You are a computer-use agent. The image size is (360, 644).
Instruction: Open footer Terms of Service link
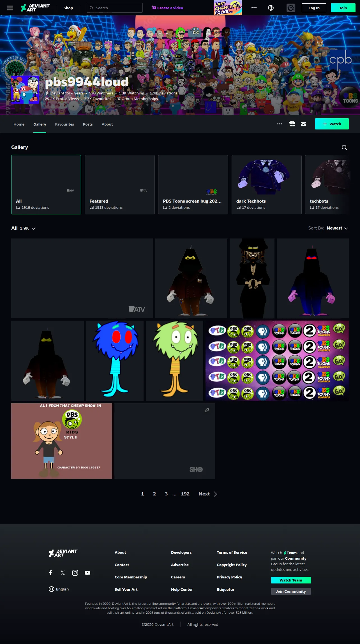[232, 552]
